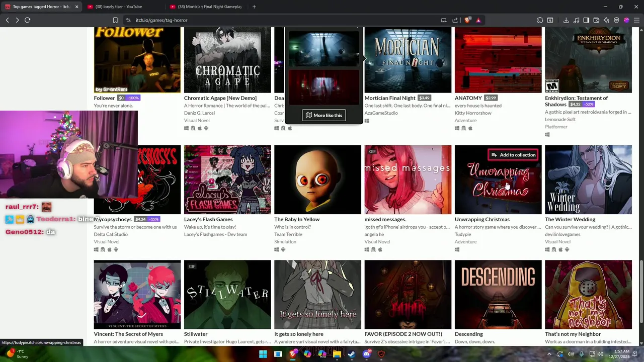Go back with the browser back arrow
The image size is (644, 362).
(x=7, y=20)
